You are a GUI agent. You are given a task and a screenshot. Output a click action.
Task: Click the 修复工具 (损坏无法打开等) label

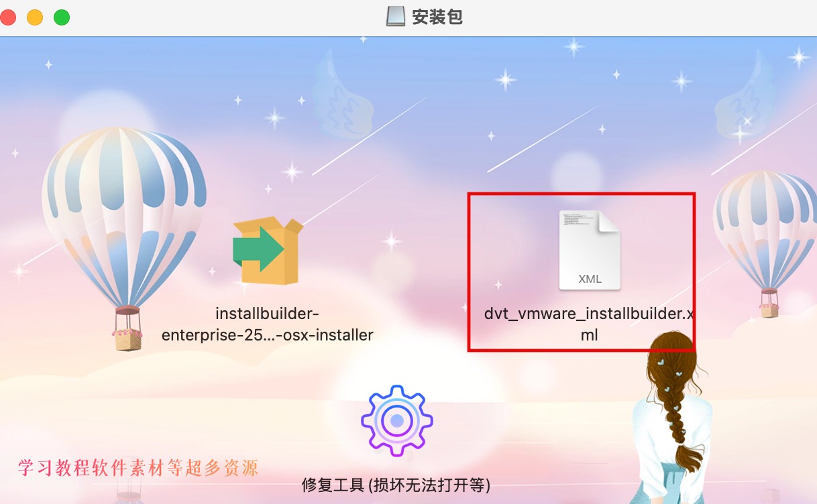pyautogui.click(x=396, y=485)
